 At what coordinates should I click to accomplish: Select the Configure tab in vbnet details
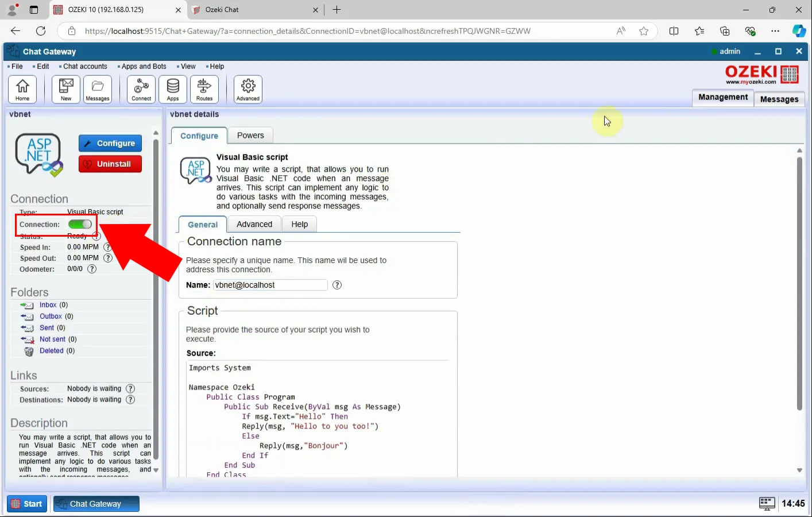click(x=199, y=136)
